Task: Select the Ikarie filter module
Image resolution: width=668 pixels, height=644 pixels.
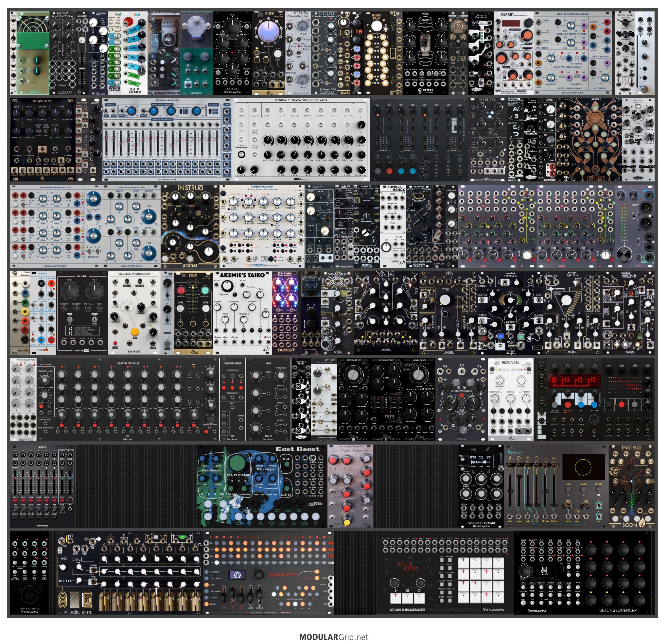Action: [x=419, y=227]
